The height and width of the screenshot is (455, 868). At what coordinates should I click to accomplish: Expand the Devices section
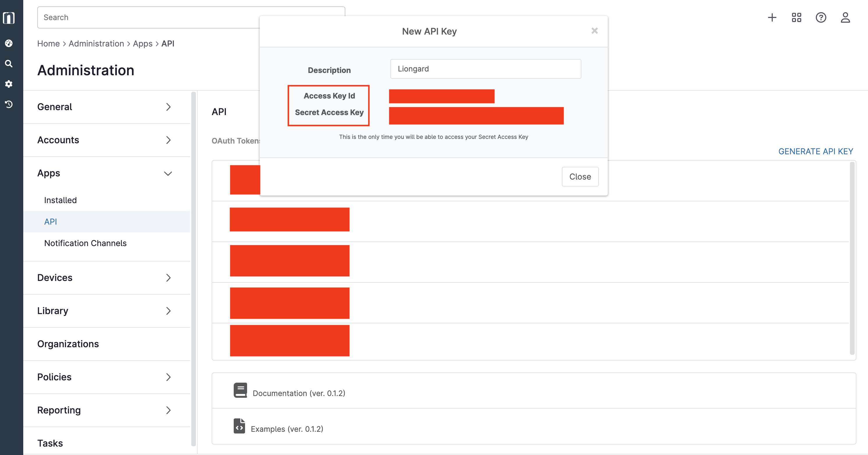coord(104,277)
